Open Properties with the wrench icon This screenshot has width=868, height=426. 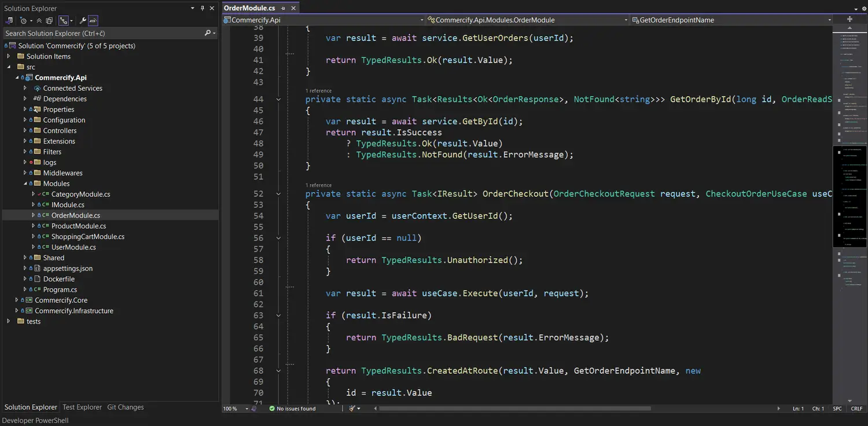pos(83,21)
